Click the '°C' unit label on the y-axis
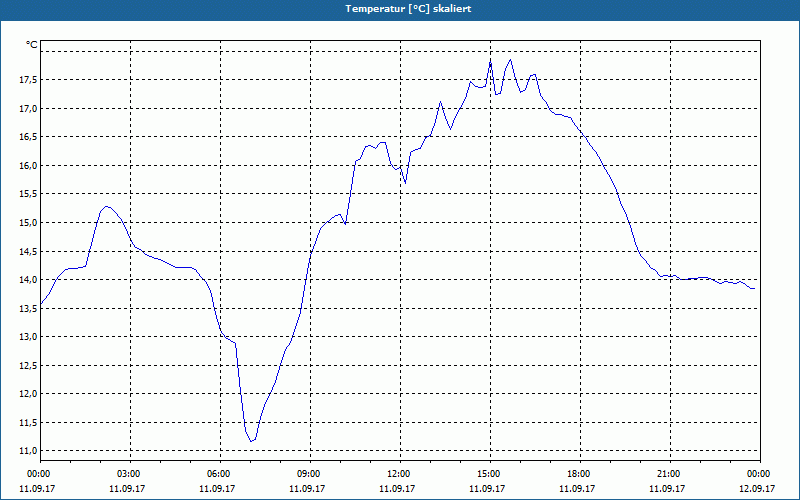This screenshot has height=500, width=800. pyautogui.click(x=32, y=45)
